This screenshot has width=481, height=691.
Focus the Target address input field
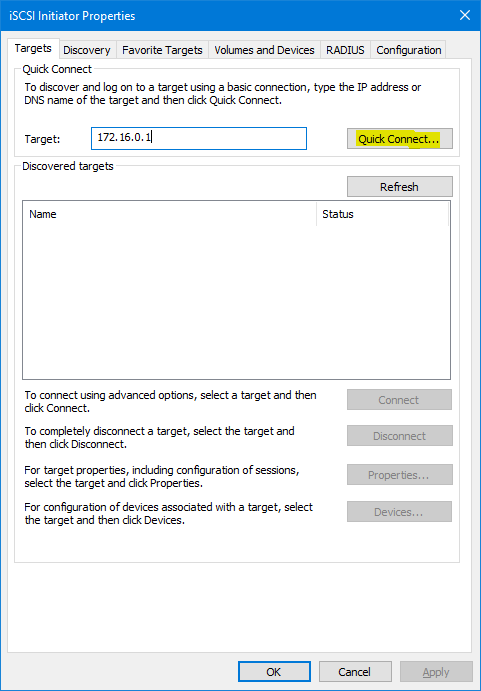pos(199,138)
